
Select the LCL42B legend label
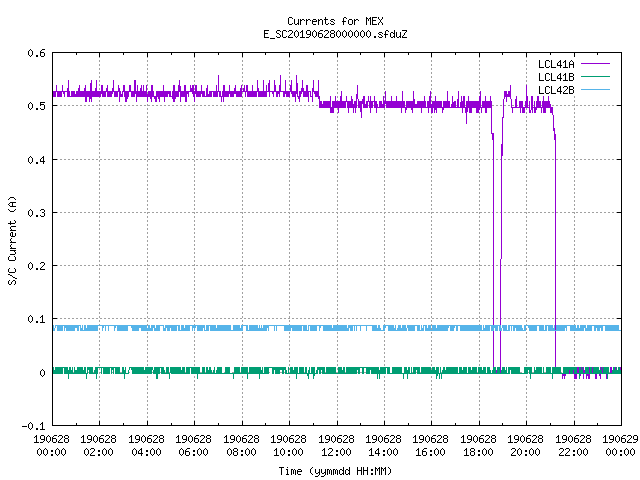(x=556, y=90)
